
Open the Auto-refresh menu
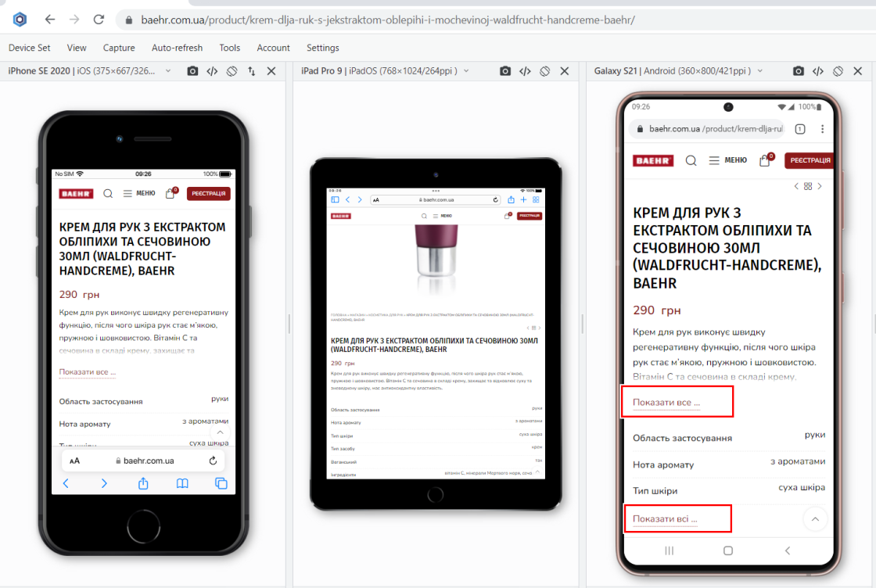[x=177, y=48]
